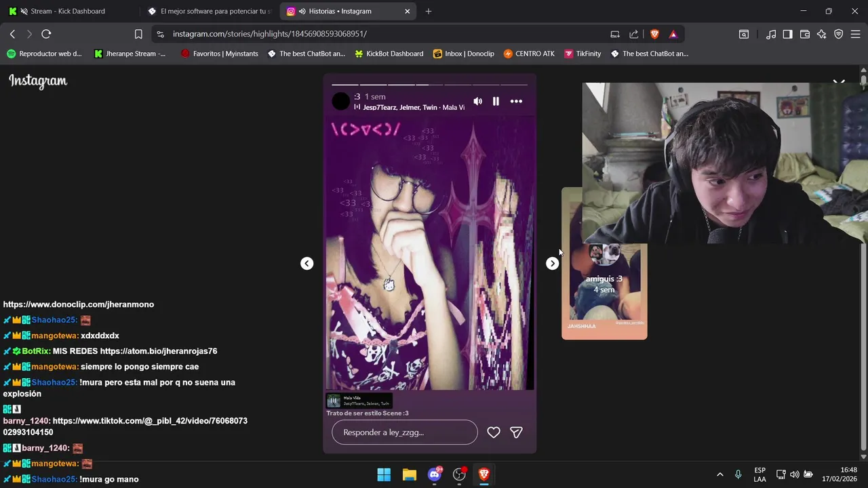
Task: Go back in browser history
Action: coord(12,34)
